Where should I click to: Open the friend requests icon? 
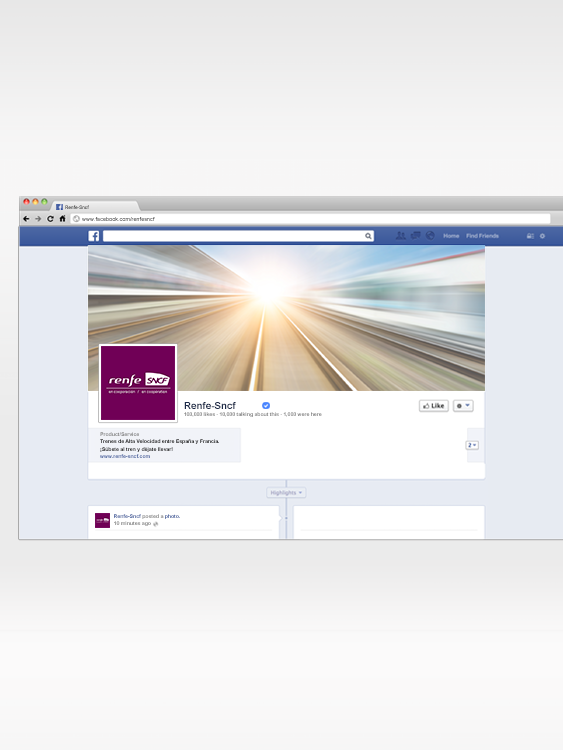coord(400,235)
